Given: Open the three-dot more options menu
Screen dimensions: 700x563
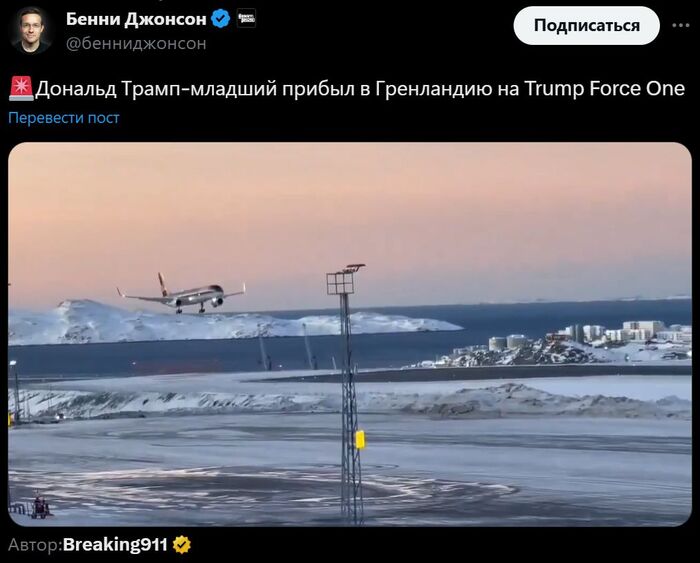Looking at the screenshot, I should click(x=680, y=25).
